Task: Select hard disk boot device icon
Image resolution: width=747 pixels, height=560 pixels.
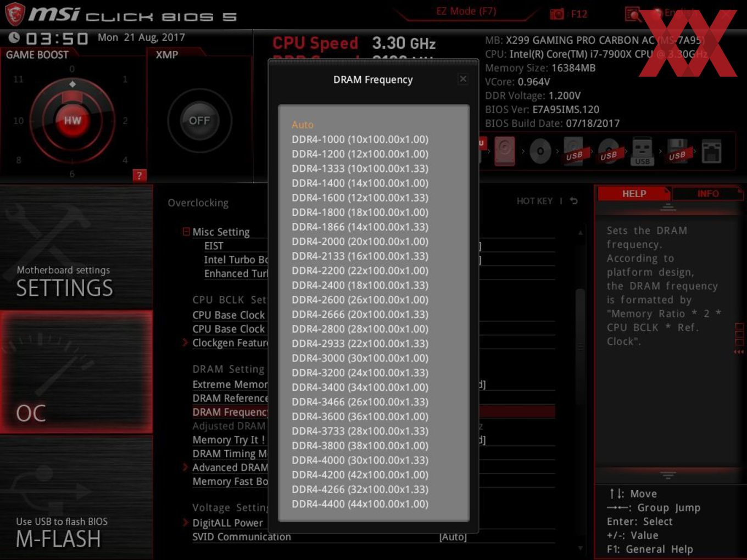Action: pos(505,151)
